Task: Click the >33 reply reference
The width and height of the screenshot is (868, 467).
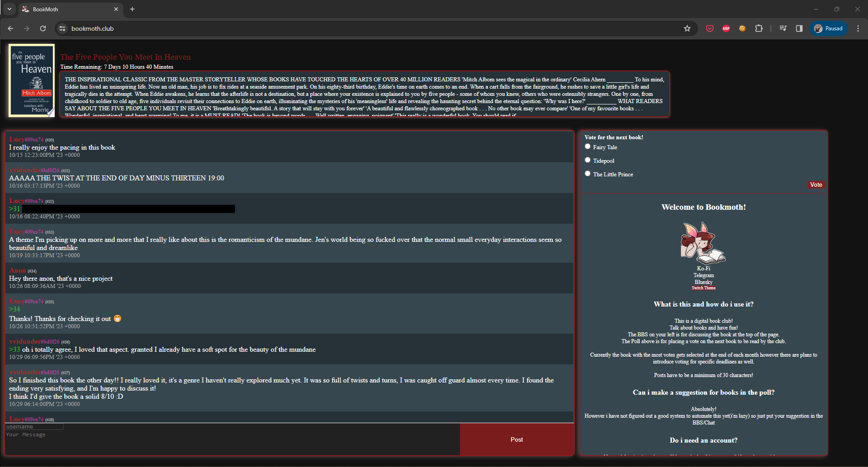Action: (x=14, y=349)
